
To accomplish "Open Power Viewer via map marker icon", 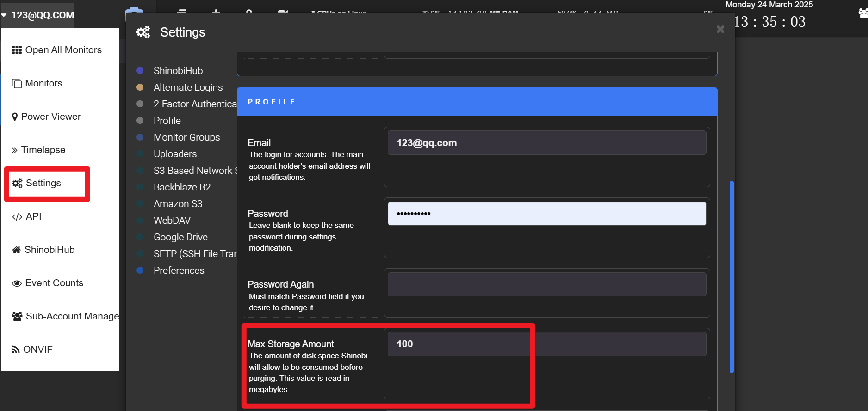I will tap(15, 117).
